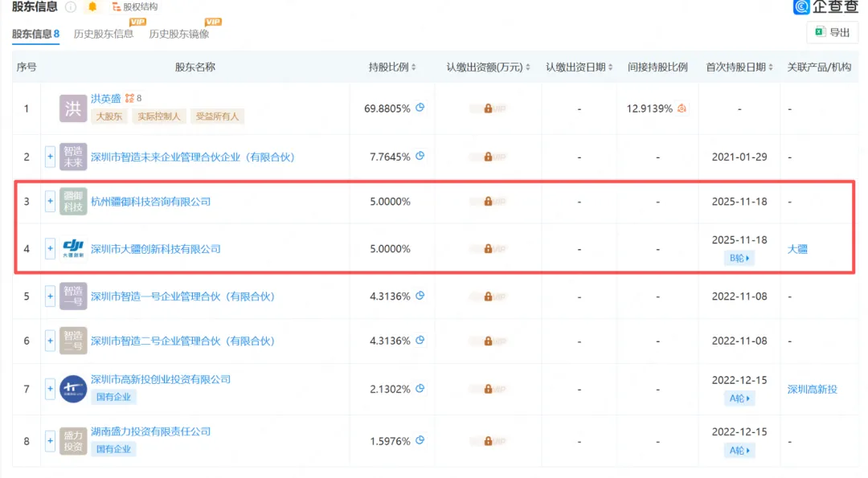The image size is (868, 478).
Task: Expand row for 深圳市智造一号企业管理合伙
Action: tap(50, 296)
